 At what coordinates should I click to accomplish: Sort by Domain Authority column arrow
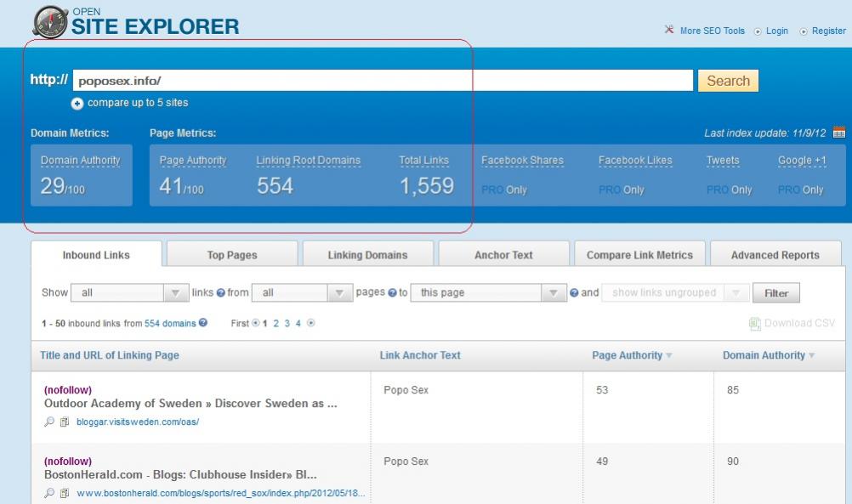pos(811,355)
